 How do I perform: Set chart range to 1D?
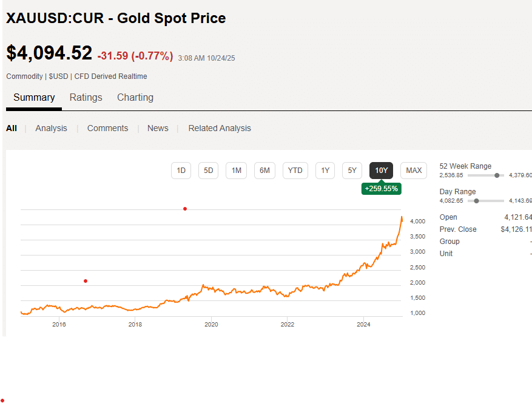point(181,171)
